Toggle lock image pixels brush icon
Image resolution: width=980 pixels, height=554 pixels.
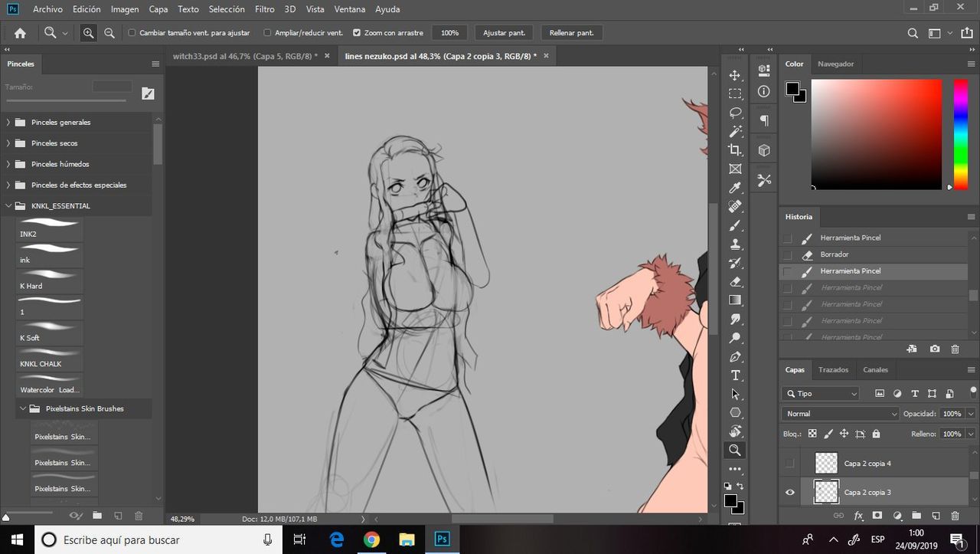tap(828, 434)
